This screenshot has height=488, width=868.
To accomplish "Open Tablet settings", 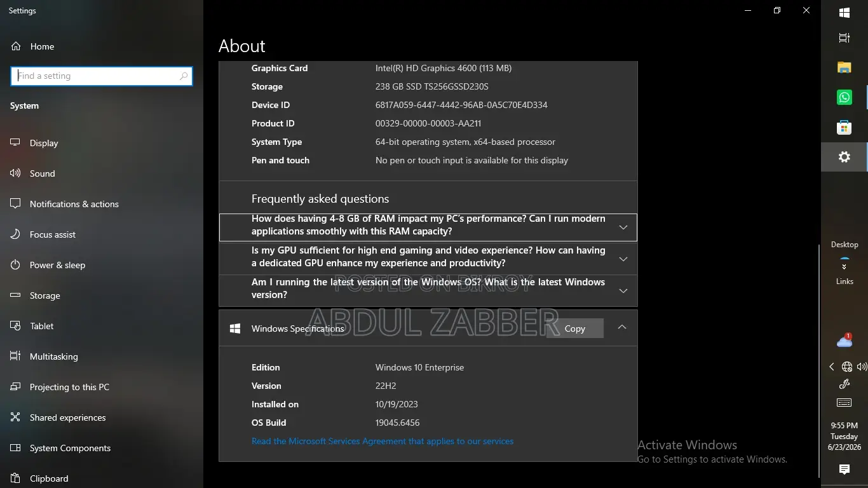I will click(x=102, y=326).
